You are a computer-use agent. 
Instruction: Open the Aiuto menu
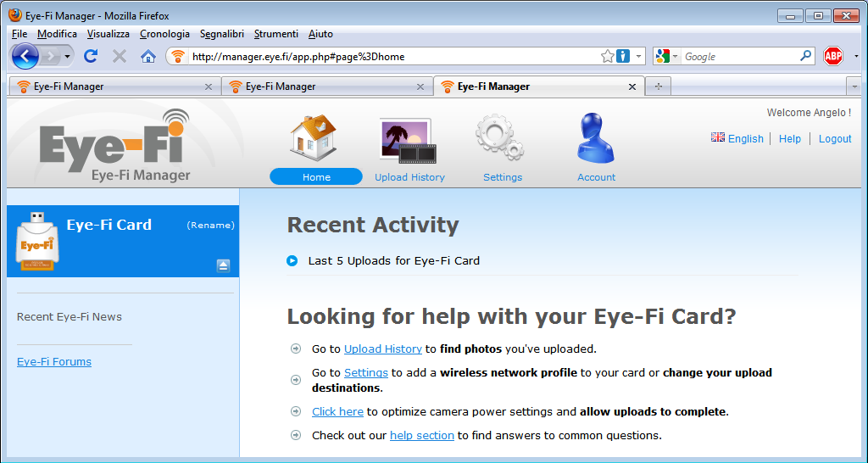(320, 34)
